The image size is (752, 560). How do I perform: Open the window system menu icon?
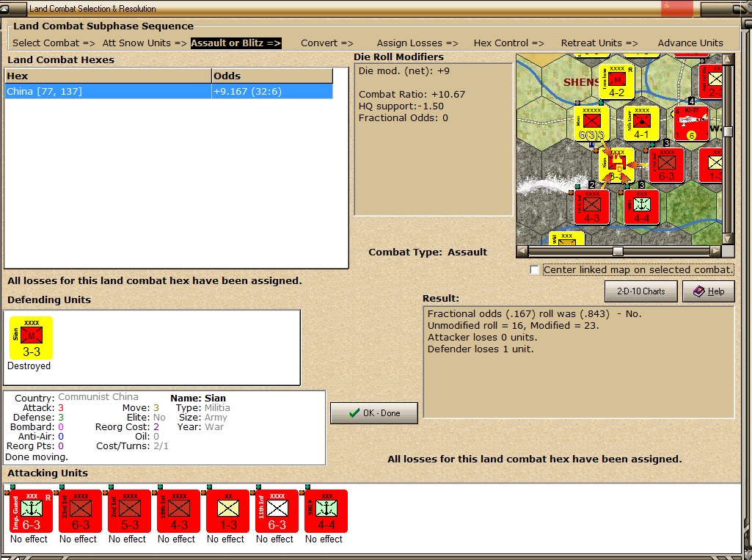(x=5, y=9)
